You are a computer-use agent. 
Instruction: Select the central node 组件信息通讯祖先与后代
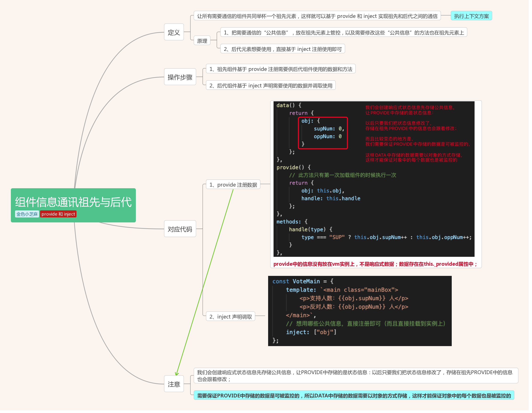73,202
